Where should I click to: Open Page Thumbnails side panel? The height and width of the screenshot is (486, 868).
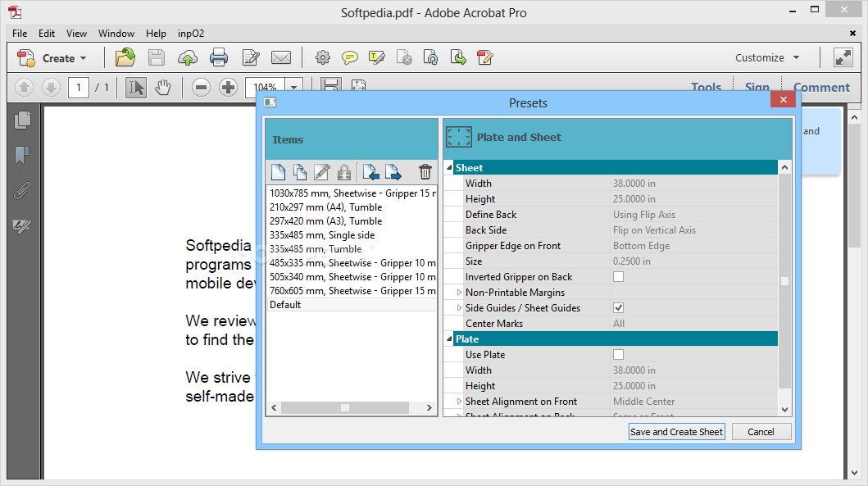pyautogui.click(x=23, y=120)
